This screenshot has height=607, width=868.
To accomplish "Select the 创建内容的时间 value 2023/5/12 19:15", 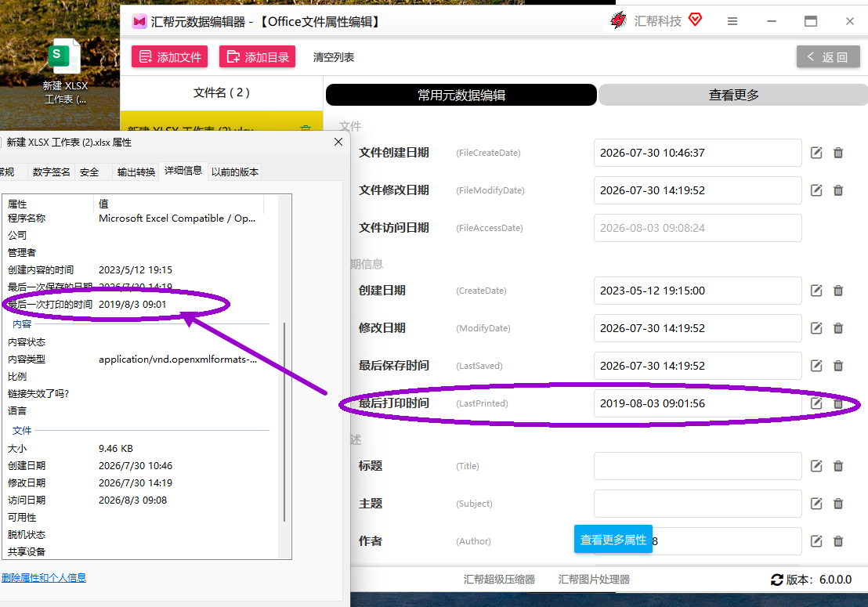I will 136,270.
